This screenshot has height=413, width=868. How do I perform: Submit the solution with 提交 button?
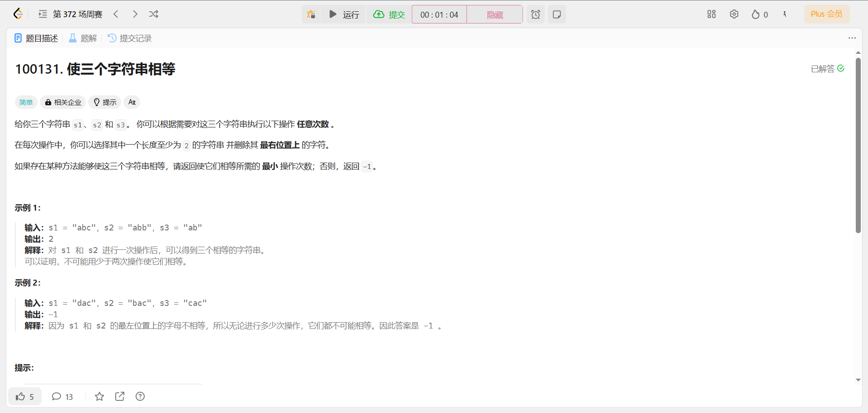389,14
